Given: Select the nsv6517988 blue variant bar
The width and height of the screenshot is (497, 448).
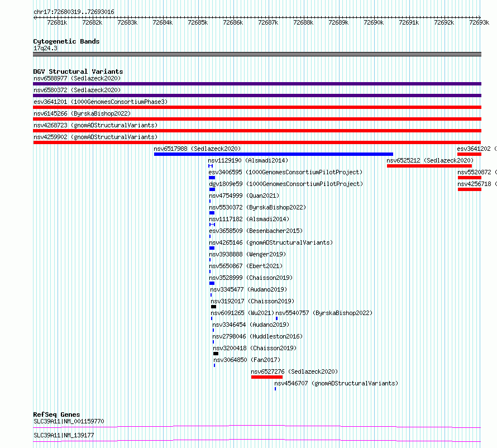Looking at the screenshot, I should pyautogui.click(x=274, y=154).
